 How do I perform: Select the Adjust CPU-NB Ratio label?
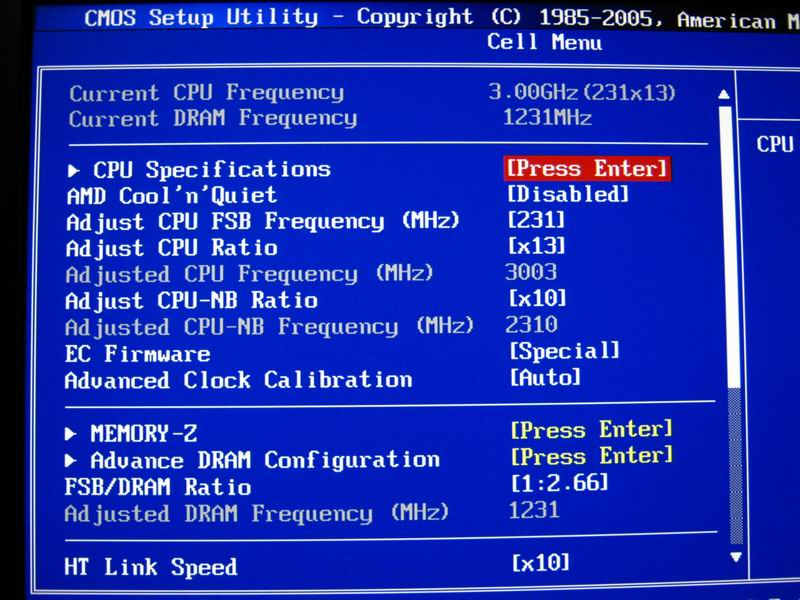[x=192, y=301]
